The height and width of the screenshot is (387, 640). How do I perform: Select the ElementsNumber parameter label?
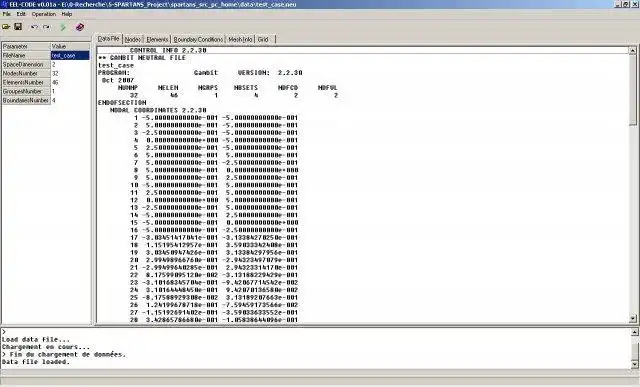tap(26, 82)
